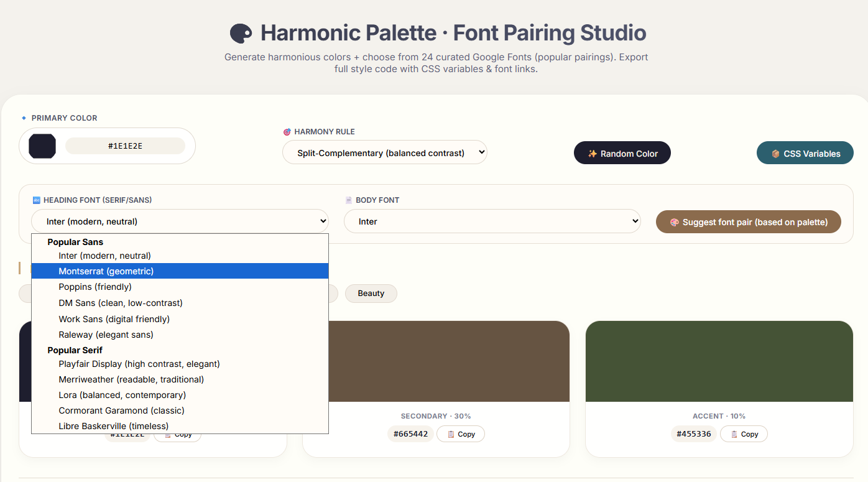Screen dimensions: 868x482
Task: Click the palette logo icon in title
Action: 241,33
